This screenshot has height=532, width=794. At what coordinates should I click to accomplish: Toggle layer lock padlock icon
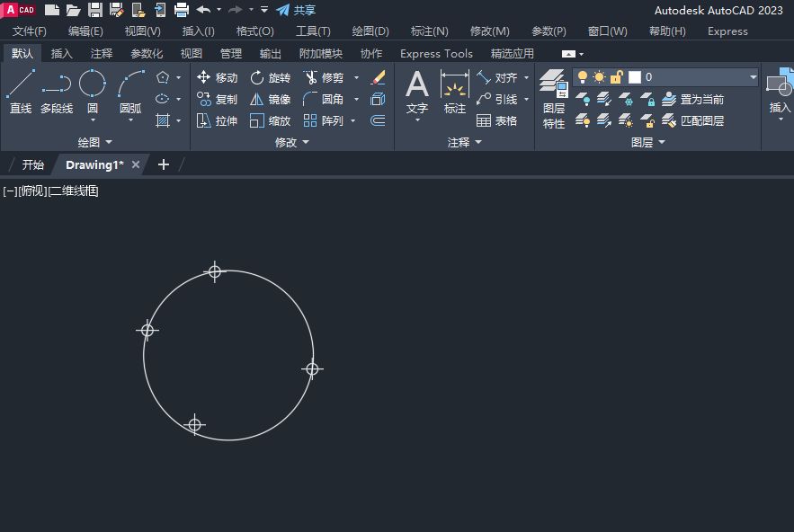pos(616,77)
